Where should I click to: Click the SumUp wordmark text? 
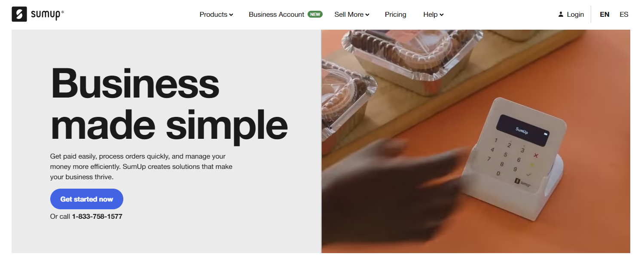[47, 15]
